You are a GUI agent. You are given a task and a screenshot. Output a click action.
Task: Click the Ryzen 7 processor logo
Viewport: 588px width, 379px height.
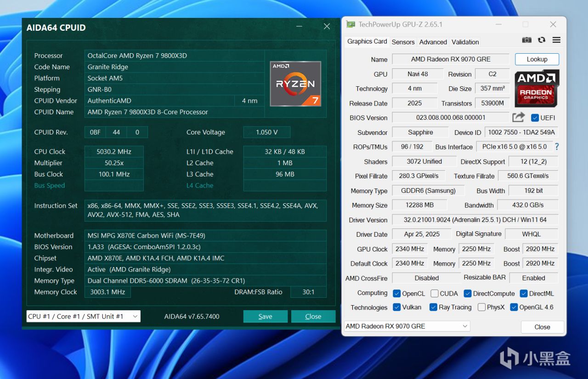(x=295, y=83)
